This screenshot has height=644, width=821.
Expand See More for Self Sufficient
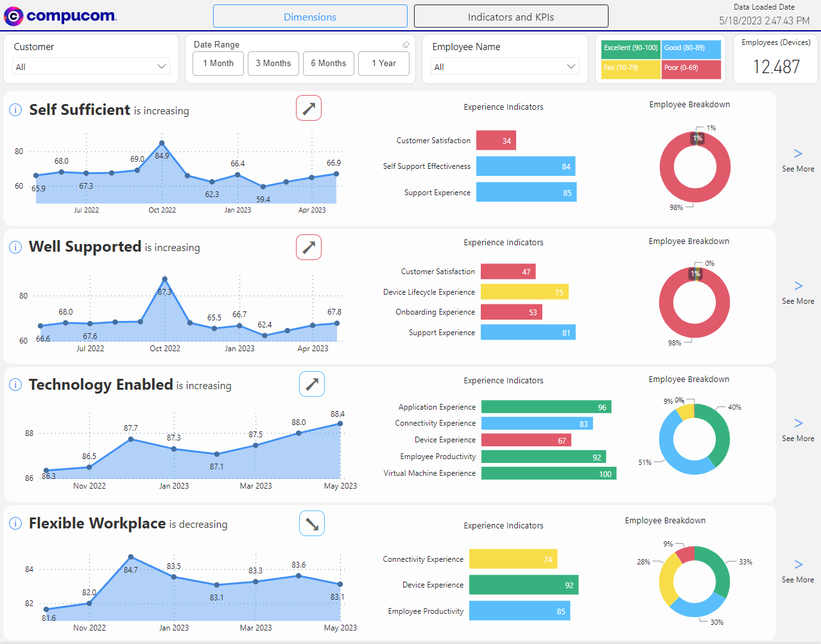coord(798,161)
